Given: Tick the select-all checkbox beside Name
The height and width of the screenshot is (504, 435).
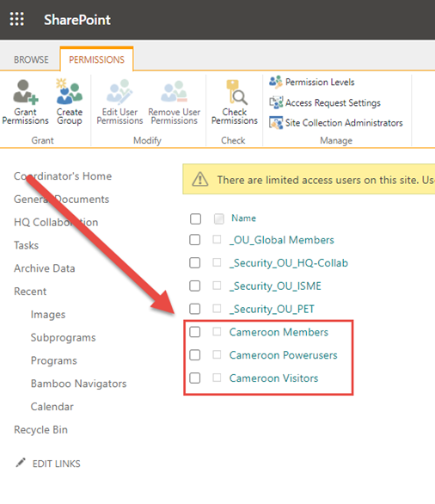Looking at the screenshot, I should [x=195, y=219].
